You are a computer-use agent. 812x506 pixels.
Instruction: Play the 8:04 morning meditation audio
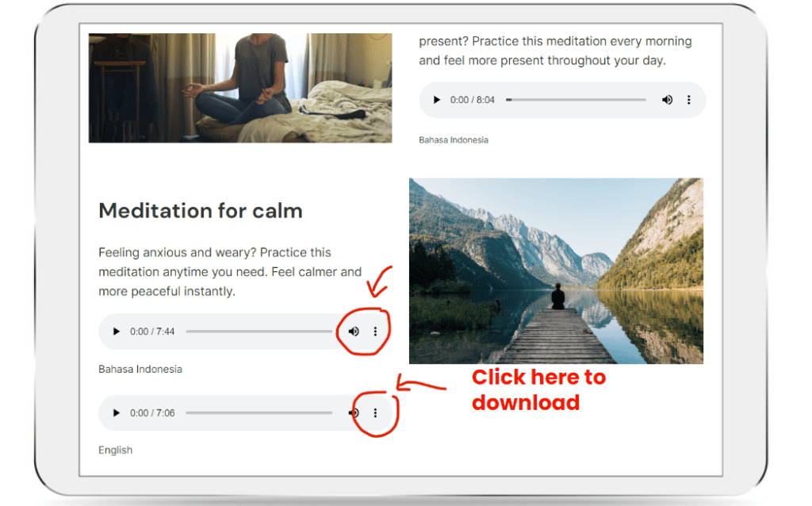437,100
